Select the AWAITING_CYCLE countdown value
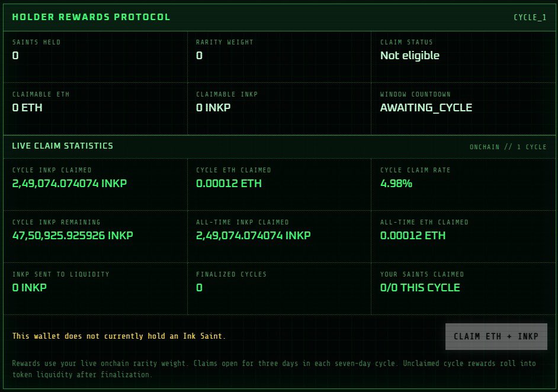The height and width of the screenshot is (392, 558). tap(426, 108)
